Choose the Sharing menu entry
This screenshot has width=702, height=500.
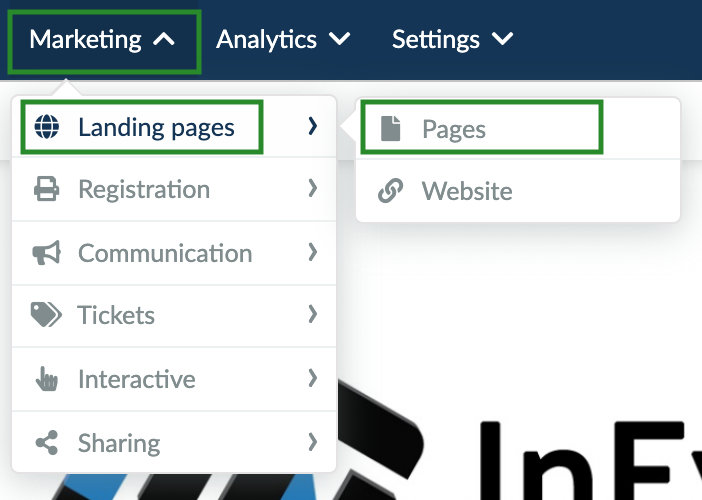point(174,443)
